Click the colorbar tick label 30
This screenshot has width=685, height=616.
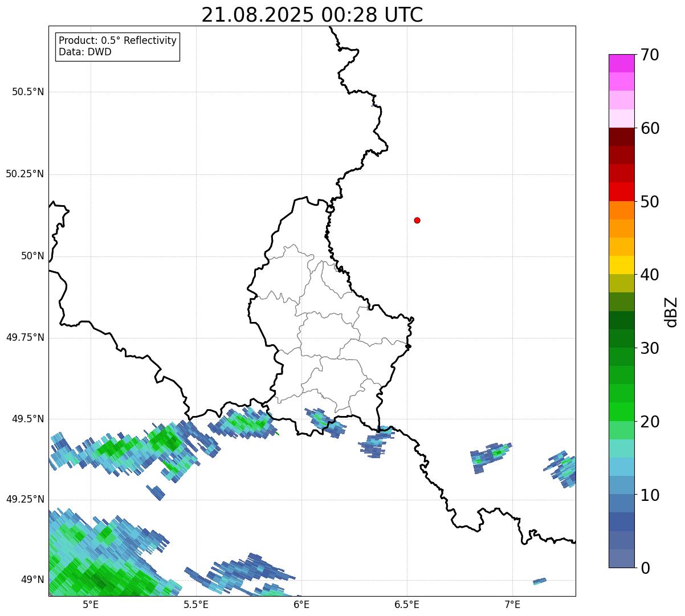(x=650, y=348)
